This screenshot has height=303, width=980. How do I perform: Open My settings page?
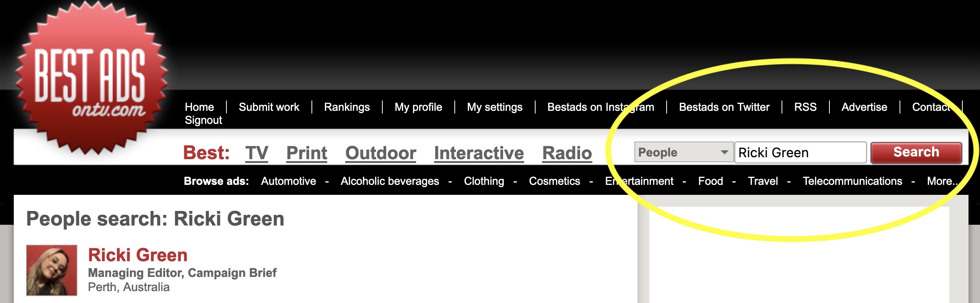click(x=494, y=107)
